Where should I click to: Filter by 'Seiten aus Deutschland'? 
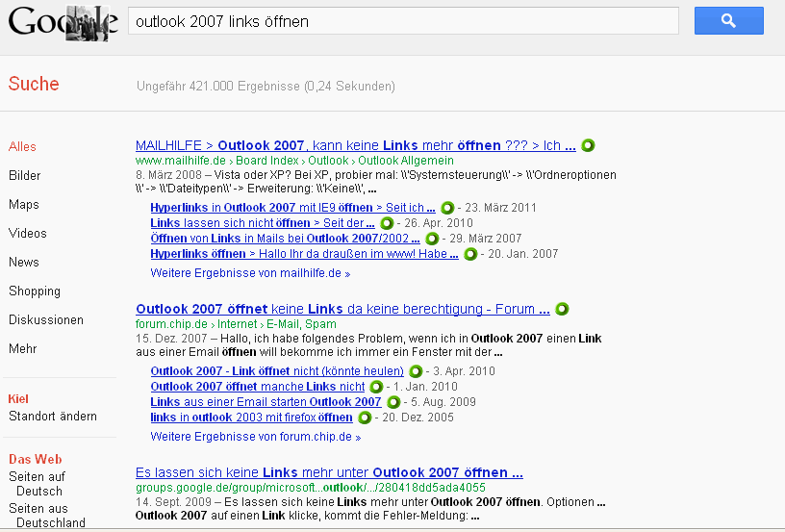tap(47, 516)
